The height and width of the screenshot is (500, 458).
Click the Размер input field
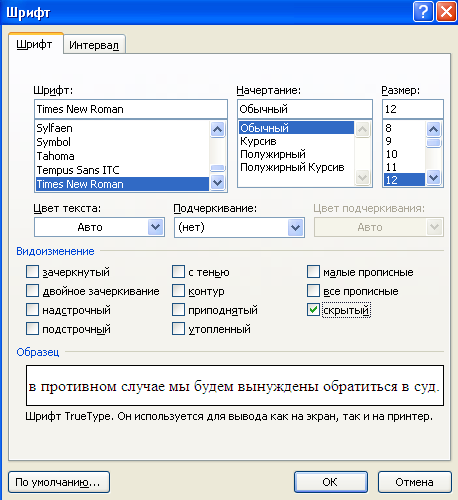[x=413, y=109]
